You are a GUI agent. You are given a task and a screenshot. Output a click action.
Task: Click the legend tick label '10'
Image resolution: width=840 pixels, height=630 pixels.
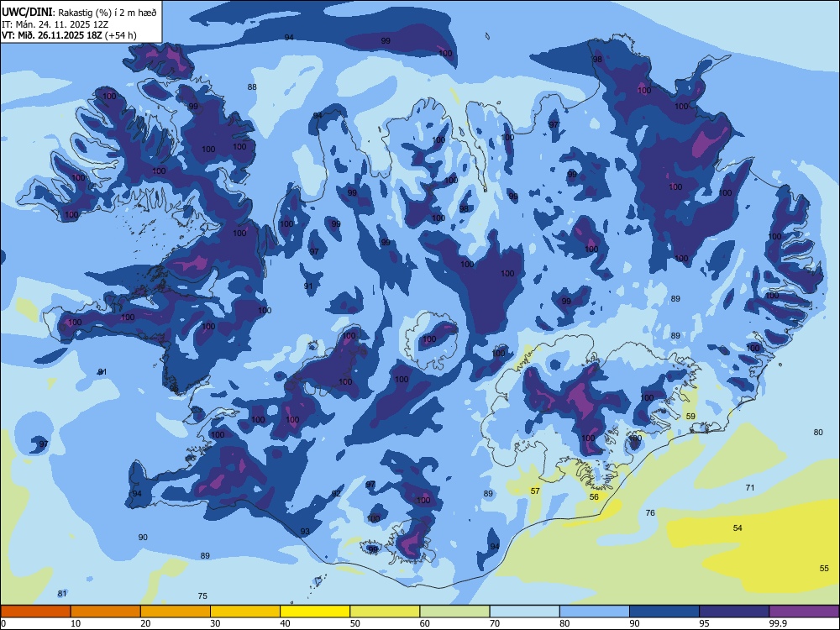[76, 623]
